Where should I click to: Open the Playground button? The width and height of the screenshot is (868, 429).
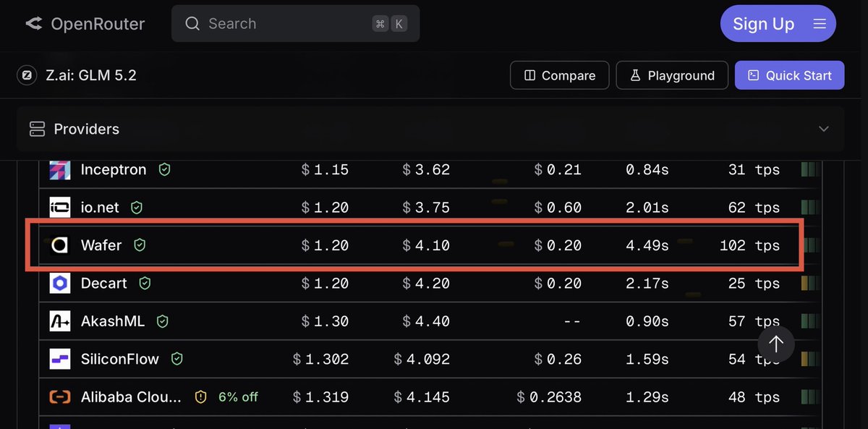(672, 75)
